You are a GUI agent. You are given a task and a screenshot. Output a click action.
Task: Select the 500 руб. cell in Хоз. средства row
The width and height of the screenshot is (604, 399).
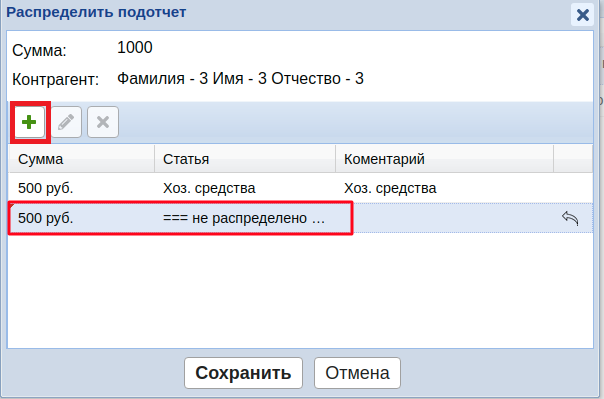pos(45,188)
